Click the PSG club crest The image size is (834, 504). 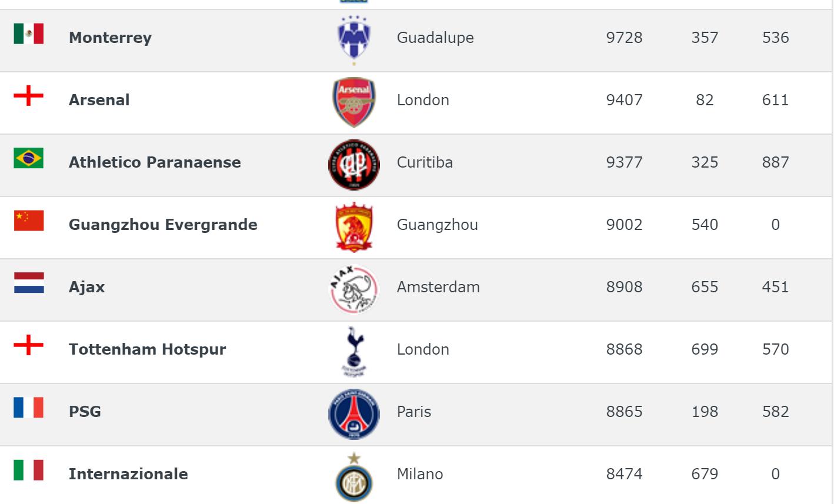point(353,414)
